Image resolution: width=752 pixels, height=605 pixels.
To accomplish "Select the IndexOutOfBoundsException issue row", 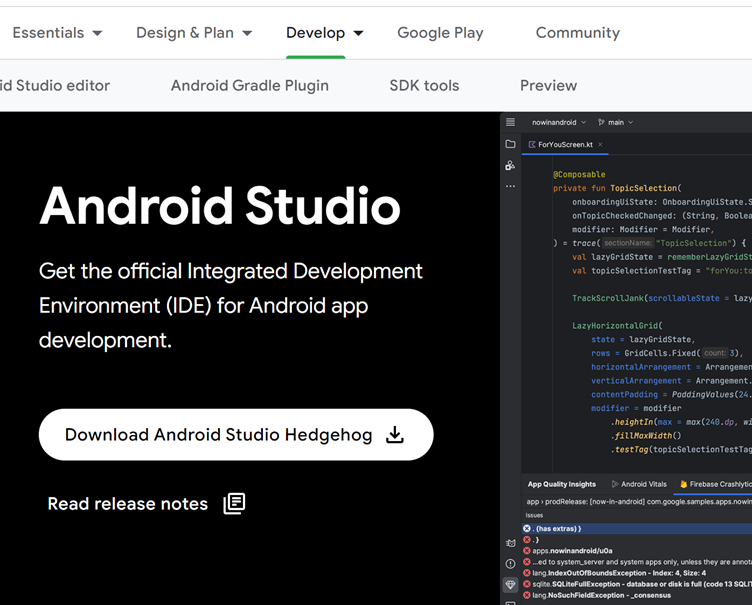I will (637, 573).
